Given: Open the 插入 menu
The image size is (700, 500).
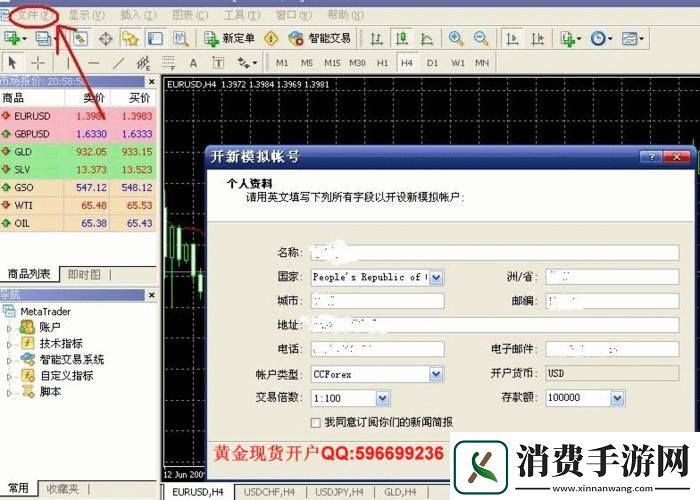Looking at the screenshot, I should pyautogui.click(x=138, y=15).
